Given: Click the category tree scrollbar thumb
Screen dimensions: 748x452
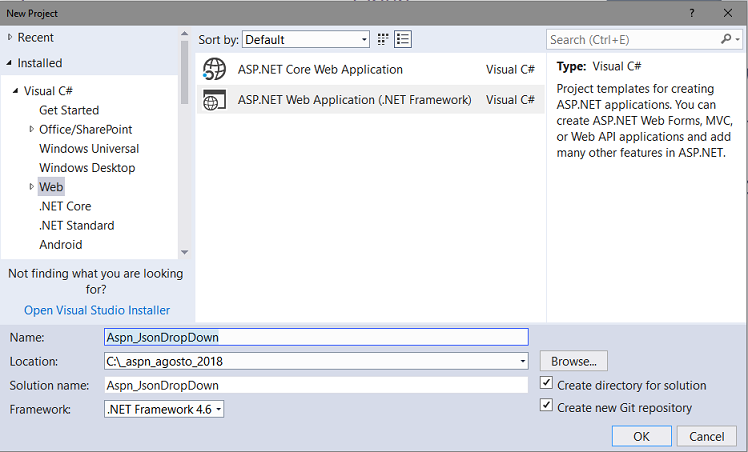Looking at the screenshot, I should pos(185,72).
